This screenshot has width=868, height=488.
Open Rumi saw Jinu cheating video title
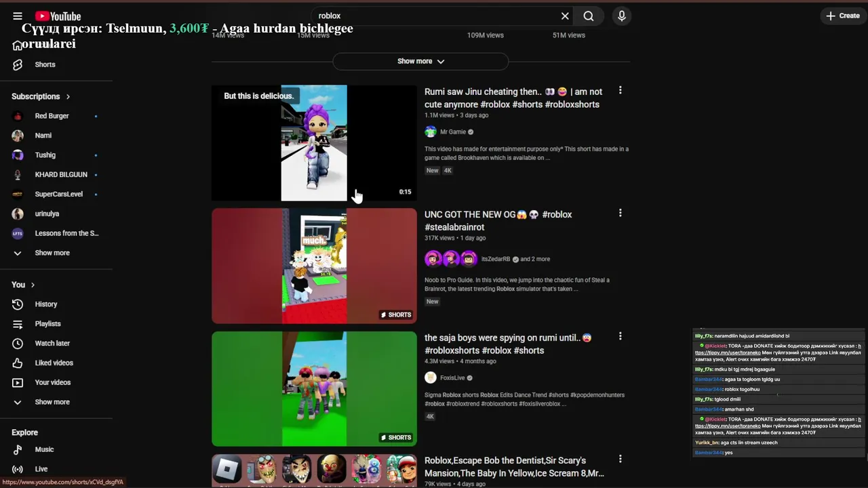coord(513,98)
